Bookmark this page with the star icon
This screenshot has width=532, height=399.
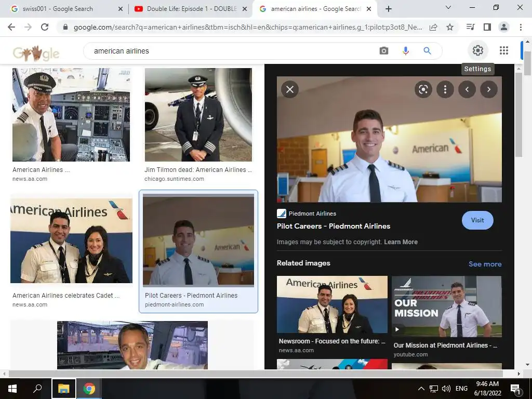coord(450,27)
